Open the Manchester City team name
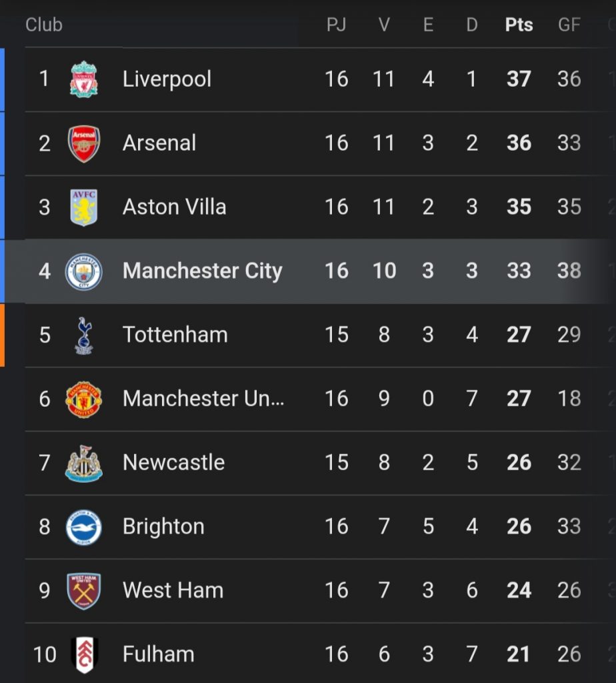 [203, 271]
